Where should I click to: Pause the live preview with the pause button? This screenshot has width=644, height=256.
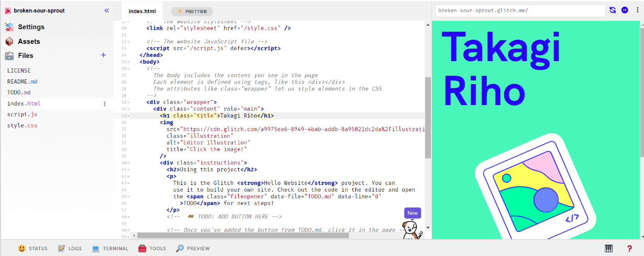[x=625, y=10]
